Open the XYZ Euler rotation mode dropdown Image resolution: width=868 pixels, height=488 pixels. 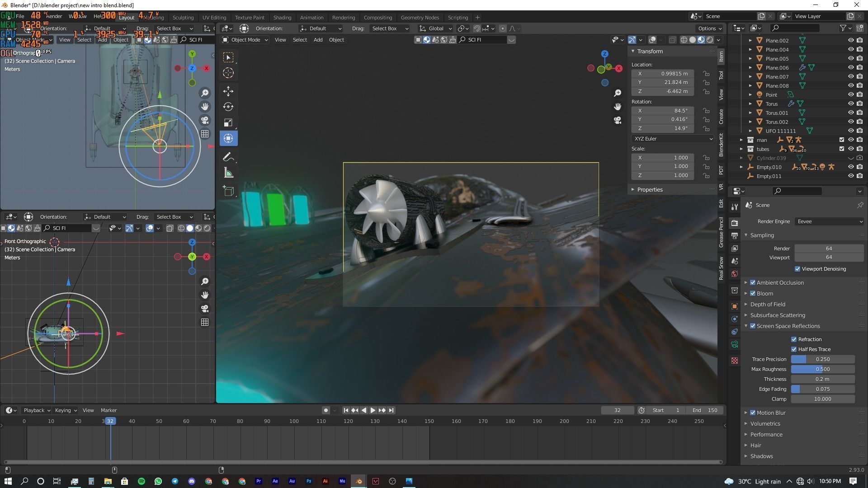(672, 139)
